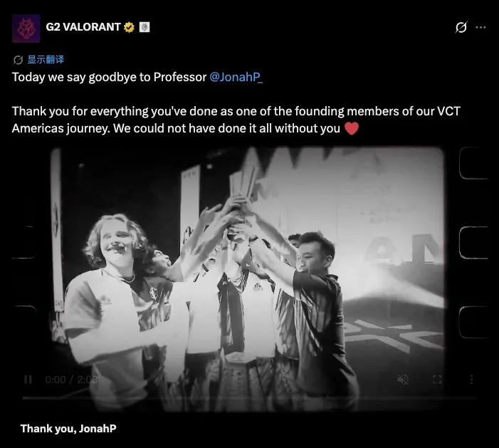The height and width of the screenshot is (448, 499).
Task: Toggle fullscreen for the video
Action: coord(438,380)
